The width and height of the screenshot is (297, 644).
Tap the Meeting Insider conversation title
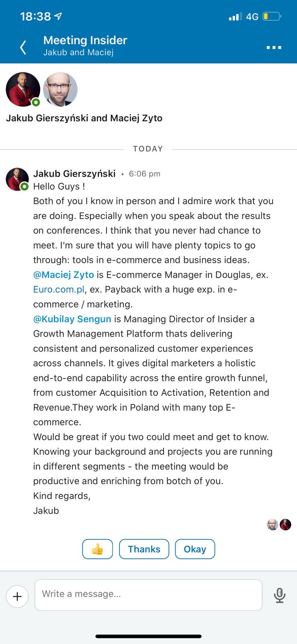(x=85, y=40)
